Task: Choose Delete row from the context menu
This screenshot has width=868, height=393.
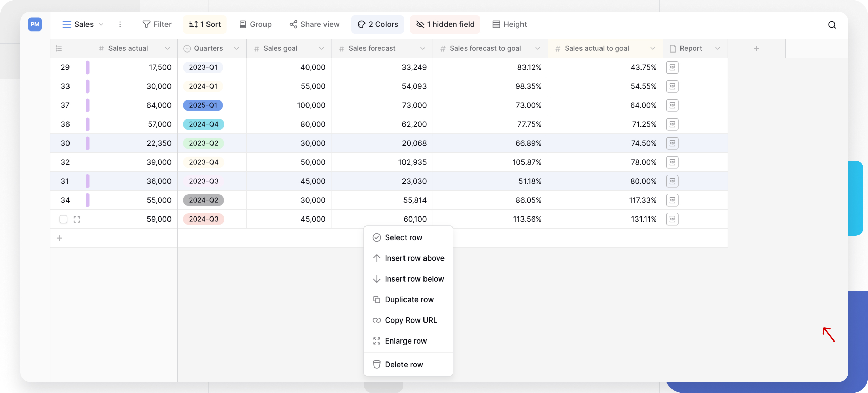Action: [x=403, y=364]
